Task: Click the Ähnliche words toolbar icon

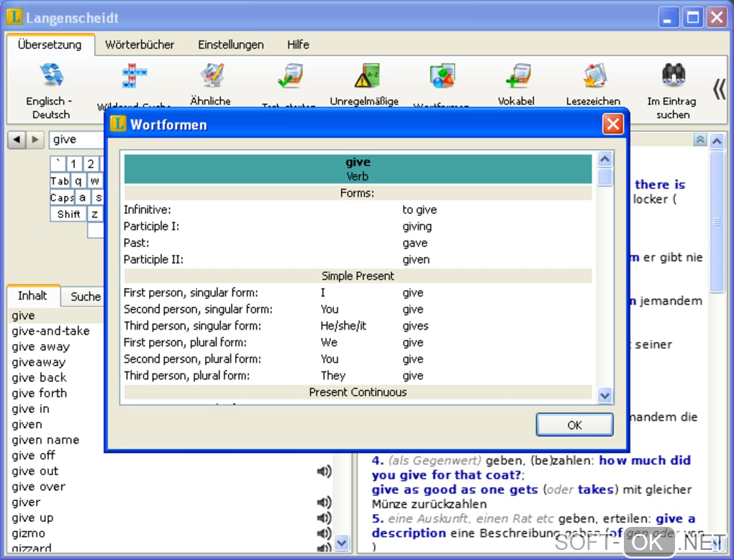Action: pyautogui.click(x=212, y=76)
